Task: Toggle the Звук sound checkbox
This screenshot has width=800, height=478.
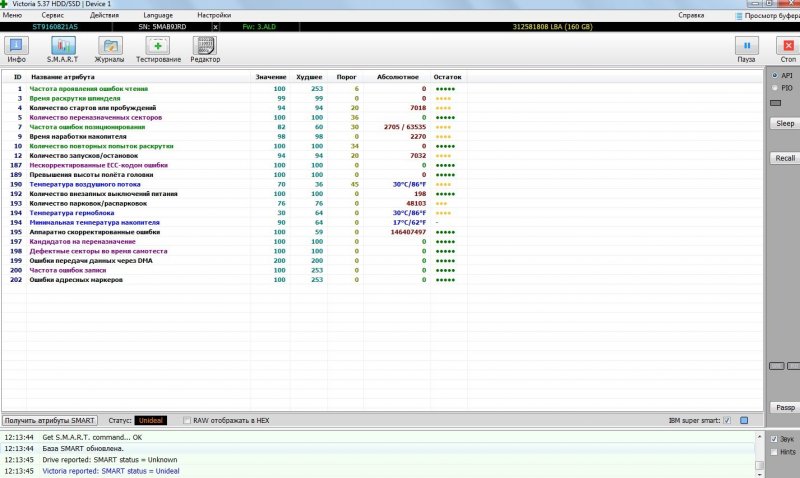Action: (x=773, y=439)
